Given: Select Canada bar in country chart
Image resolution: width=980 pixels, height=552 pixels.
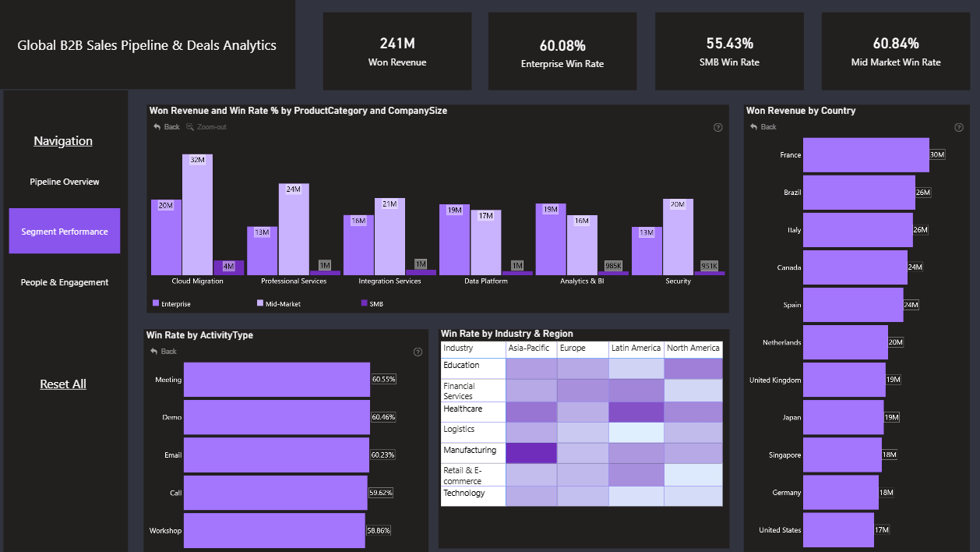Looking at the screenshot, I should pyautogui.click(x=855, y=267).
